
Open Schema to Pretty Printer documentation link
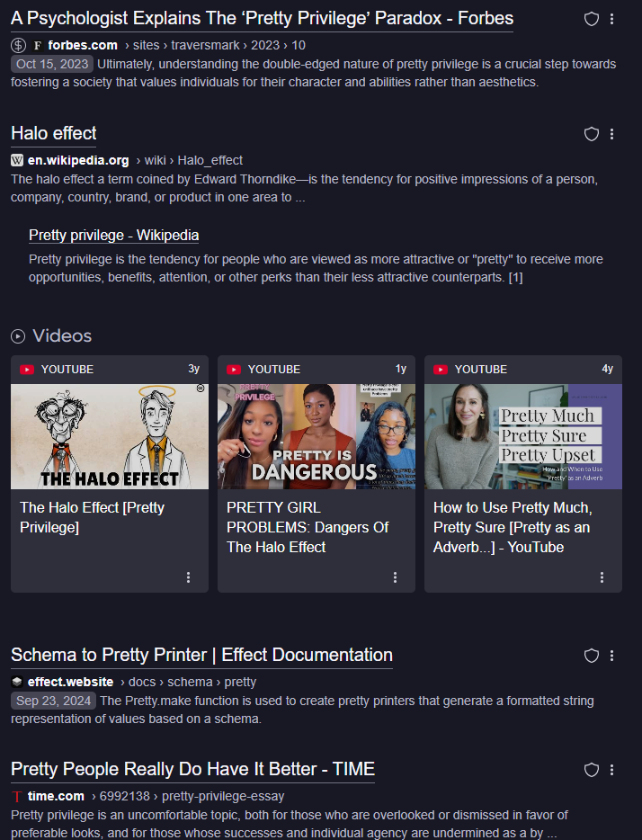coord(201,655)
